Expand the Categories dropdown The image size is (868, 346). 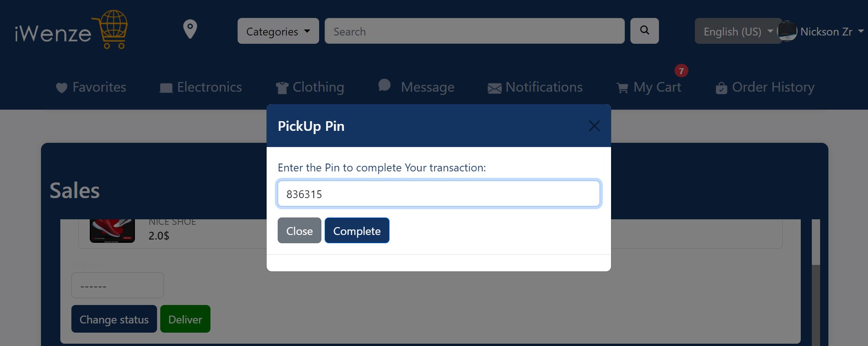coord(278,31)
